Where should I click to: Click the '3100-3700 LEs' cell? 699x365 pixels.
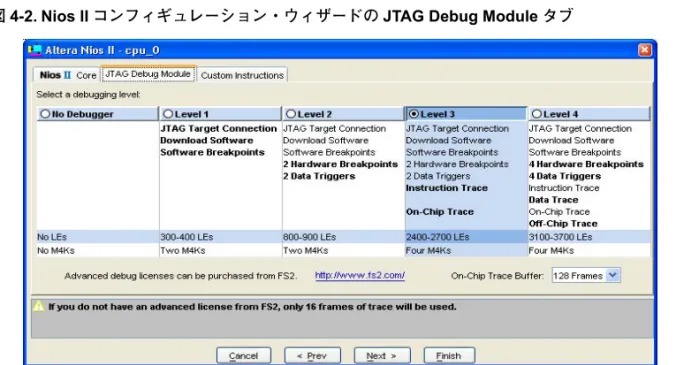(x=589, y=237)
